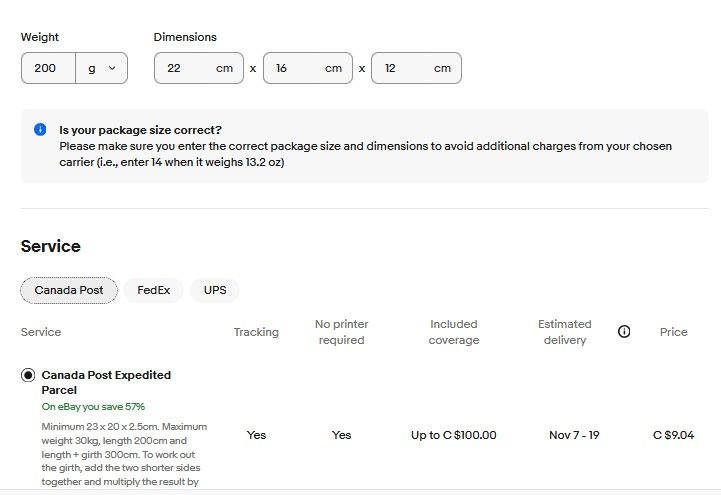Viewport: 721px width, 495px height.
Task: Click the No printer required column header
Action: click(x=341, y=332)
